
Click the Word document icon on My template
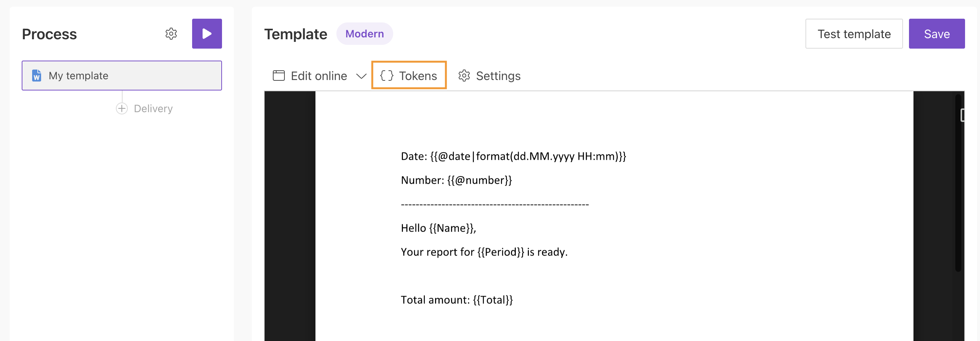click(37, 76)
